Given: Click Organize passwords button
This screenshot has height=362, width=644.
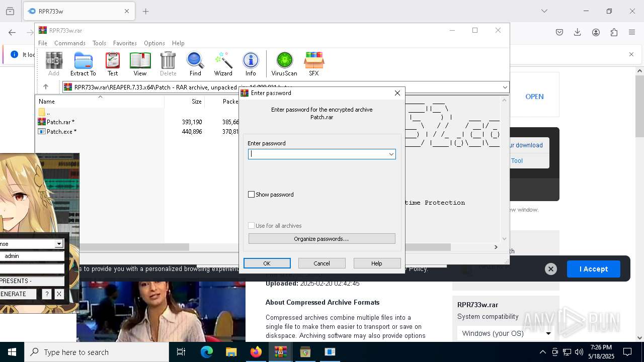Looking at the screenshot, I should pyautogui.click(x=321, y=239).
